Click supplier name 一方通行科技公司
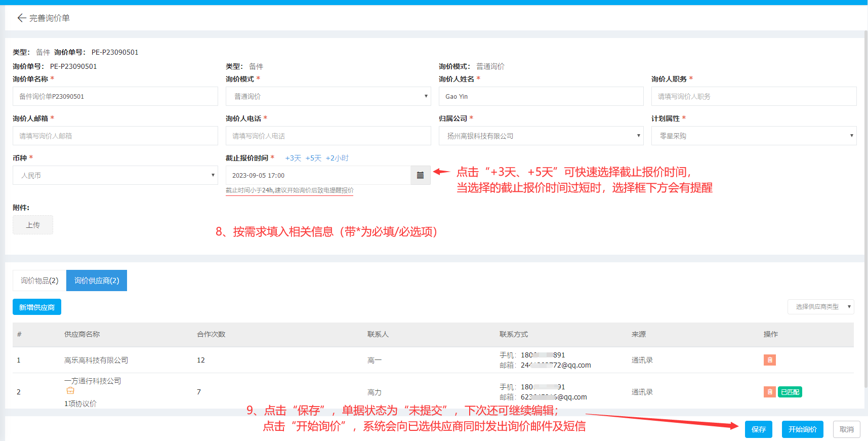 [93, 381]
